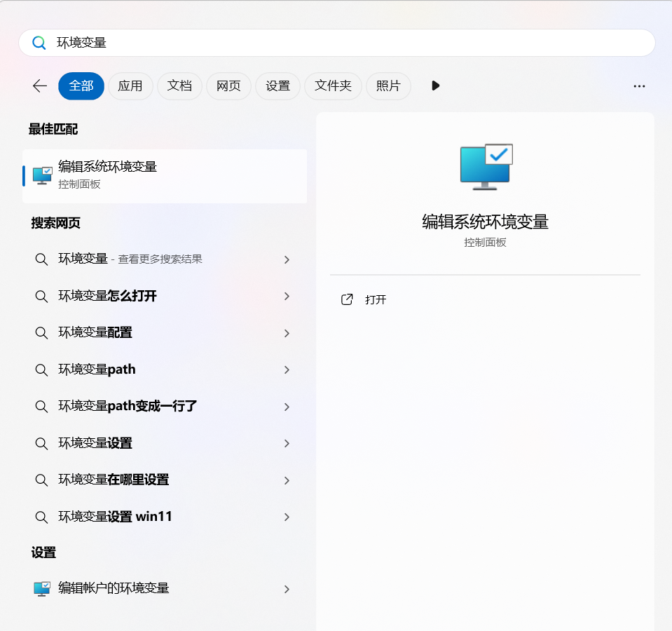The width and height of the screenshot is (672, 631).
Task: Expand chevron for 环境变量path变成一行了
Action: (287, 407)
